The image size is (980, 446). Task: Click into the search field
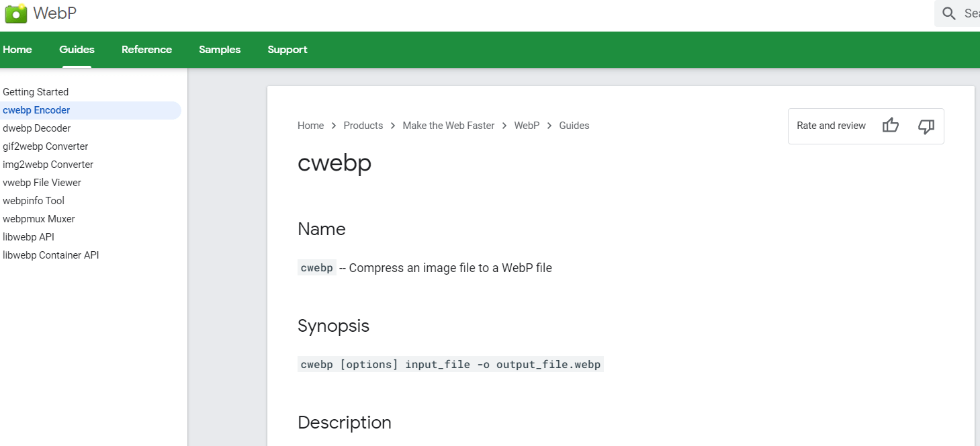(x=971, y=13)
